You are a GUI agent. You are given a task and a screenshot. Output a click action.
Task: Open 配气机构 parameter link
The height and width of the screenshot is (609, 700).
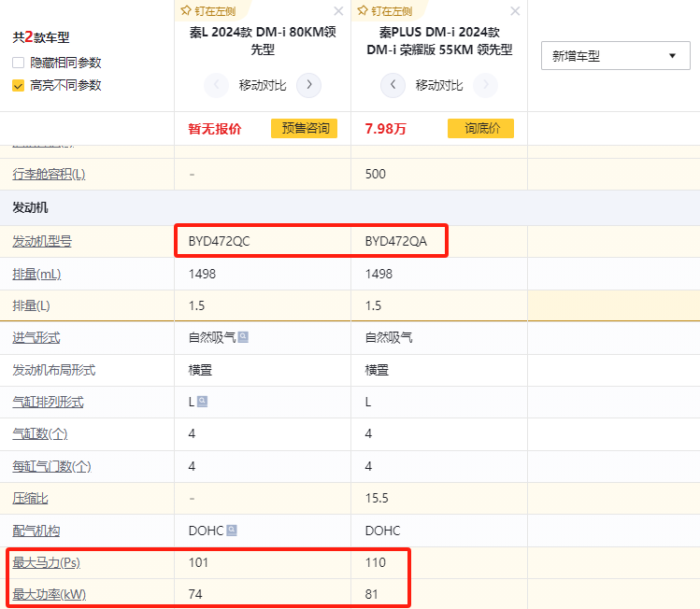coord(36,531)
